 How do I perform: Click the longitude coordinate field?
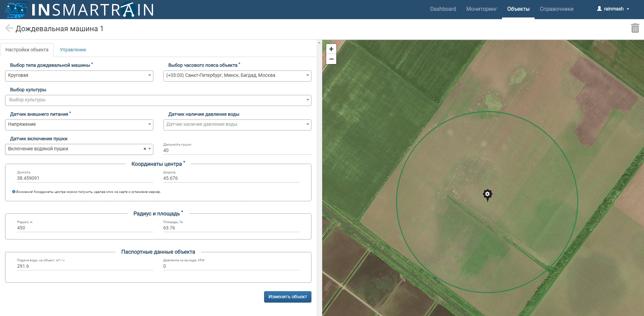click(x=85, y=178)
